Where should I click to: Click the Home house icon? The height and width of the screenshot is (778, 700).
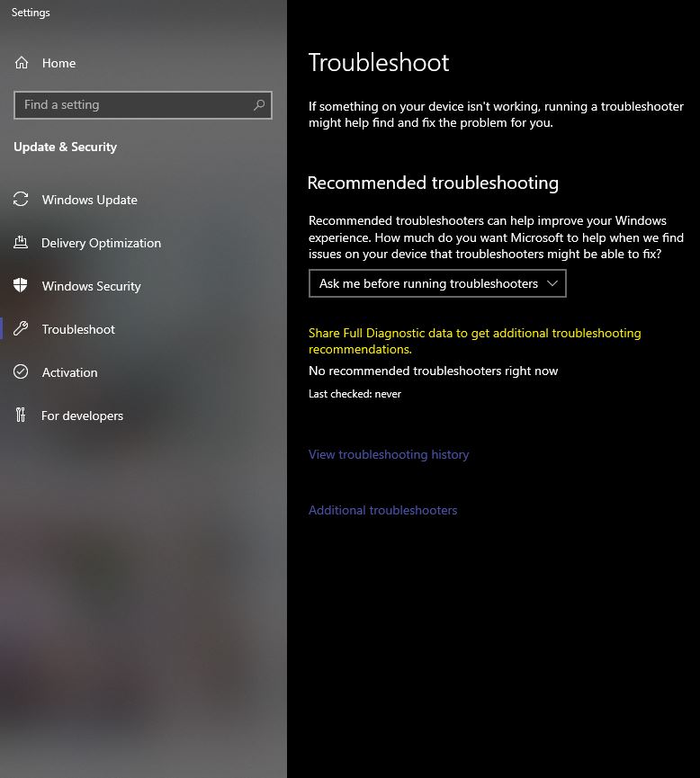(22, 63)
